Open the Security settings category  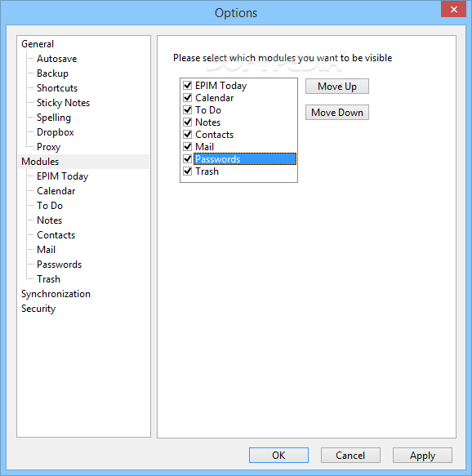(38, 309)
